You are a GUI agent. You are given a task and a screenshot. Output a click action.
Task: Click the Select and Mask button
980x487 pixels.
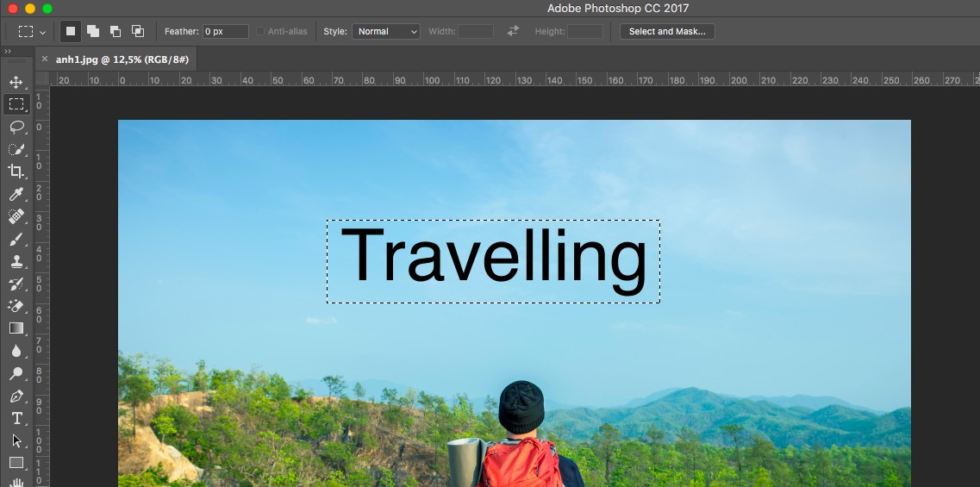click(x=667, y=31)
